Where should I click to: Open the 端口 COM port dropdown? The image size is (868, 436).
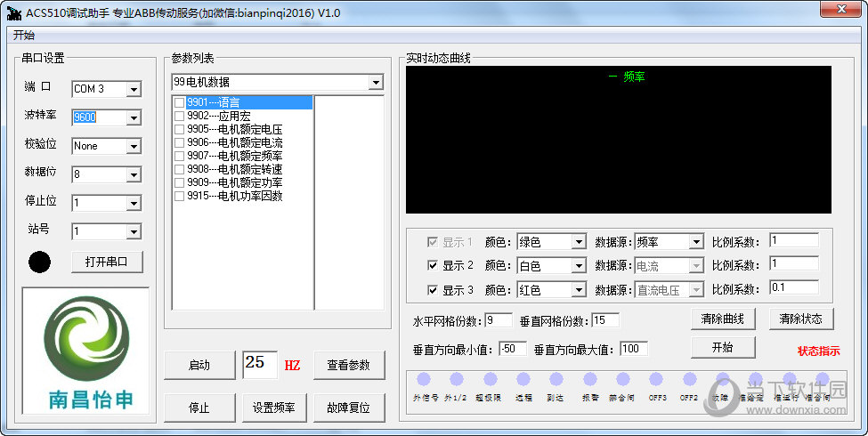tap(134, 89)
